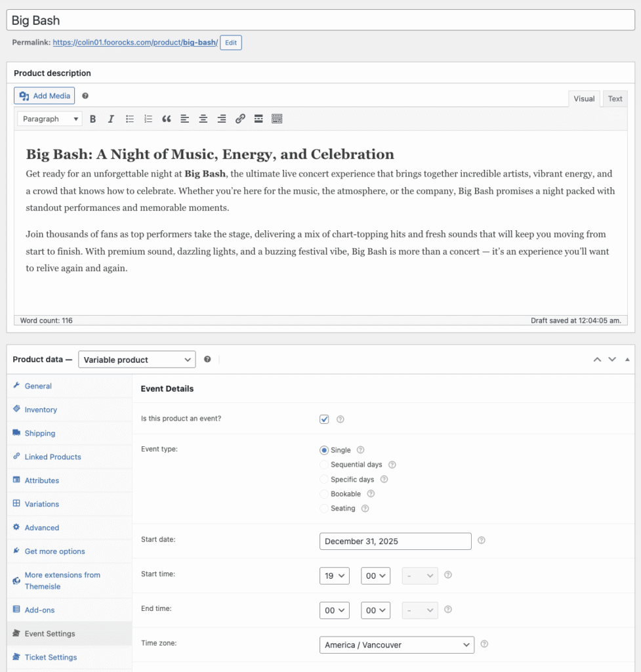Switch to the Text editor tab
Viewport: 641px width, 672px height.
(x=615, y=98)
